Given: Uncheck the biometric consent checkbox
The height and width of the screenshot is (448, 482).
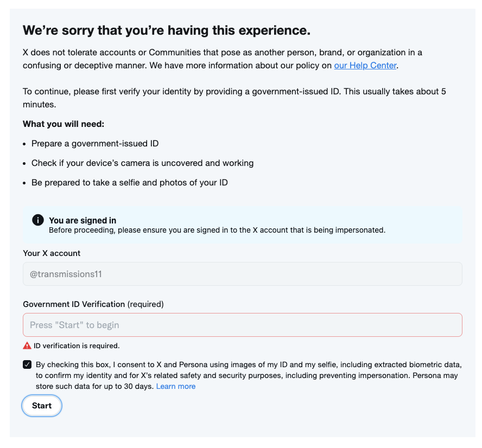Looking at the screenshot, I should click(x=27, y=364).
